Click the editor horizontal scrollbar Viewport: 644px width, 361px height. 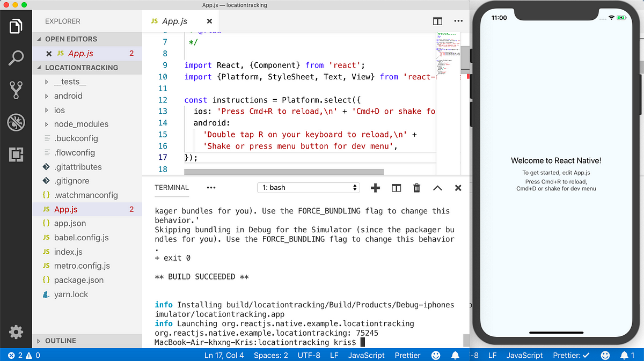[284, 172]
